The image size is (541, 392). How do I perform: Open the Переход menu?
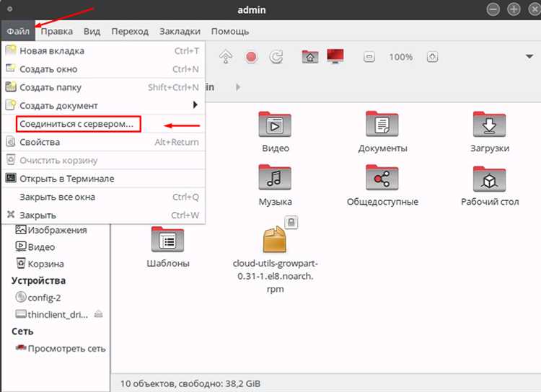[x=130, y=32]
